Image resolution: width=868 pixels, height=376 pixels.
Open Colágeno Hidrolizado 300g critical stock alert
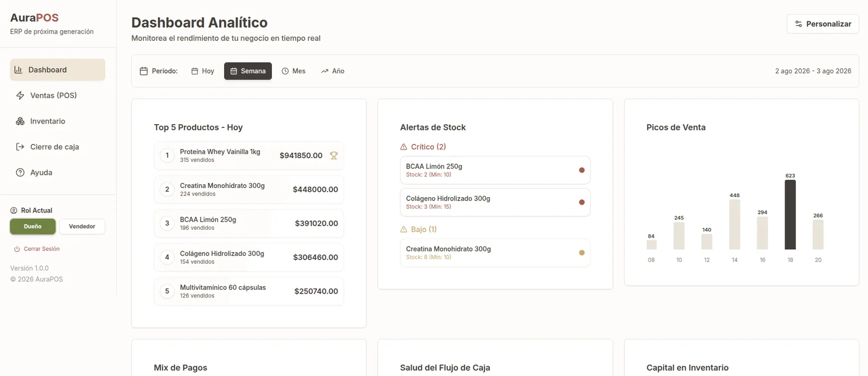click(x=495, y=203)
